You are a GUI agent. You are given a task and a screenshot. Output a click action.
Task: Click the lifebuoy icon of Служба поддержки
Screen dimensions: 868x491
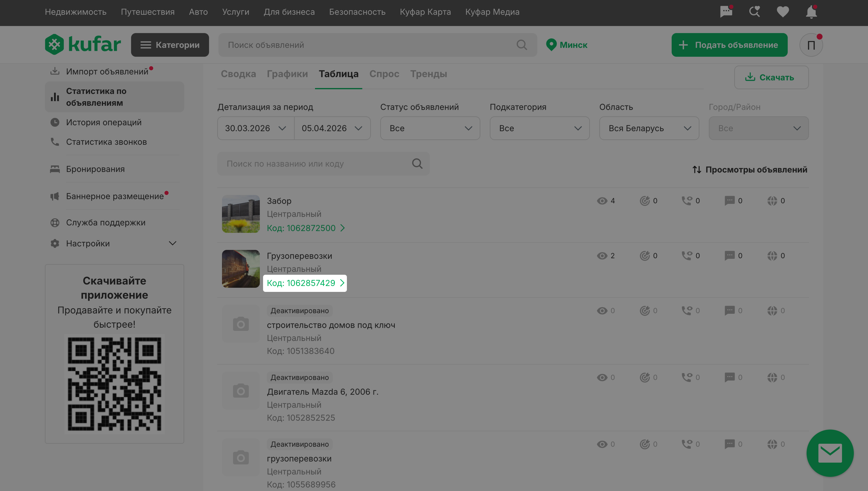[x=55, y=222]
